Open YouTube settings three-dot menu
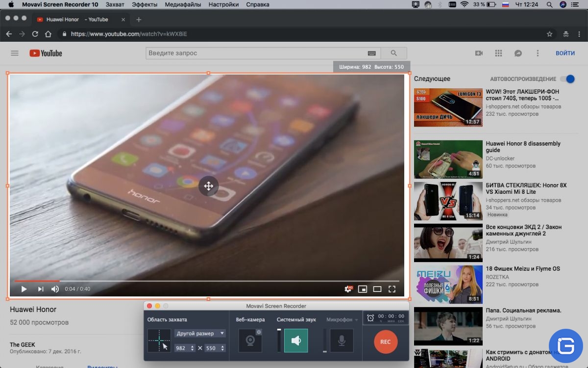Viewport: 588px width, 368px height. (538, 53)
